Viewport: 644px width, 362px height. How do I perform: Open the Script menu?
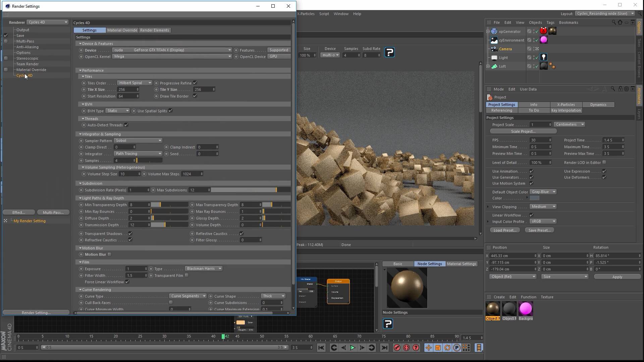click(x=324, y=14)
